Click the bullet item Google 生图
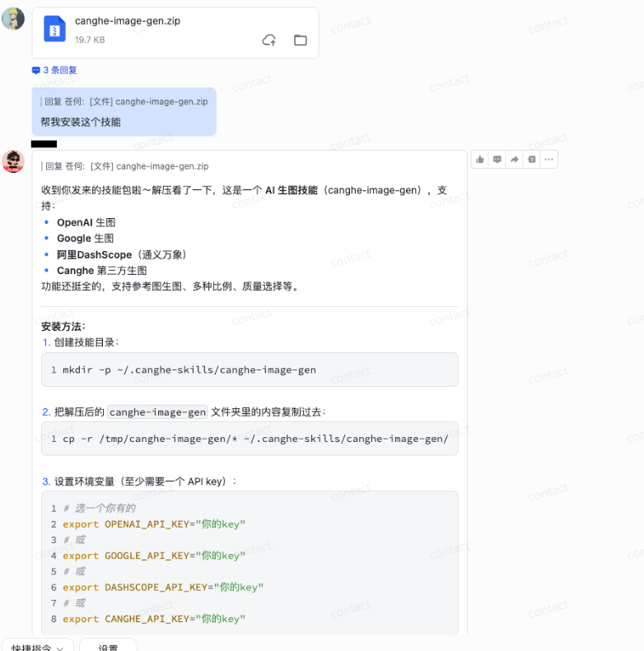 coord(85,239)
